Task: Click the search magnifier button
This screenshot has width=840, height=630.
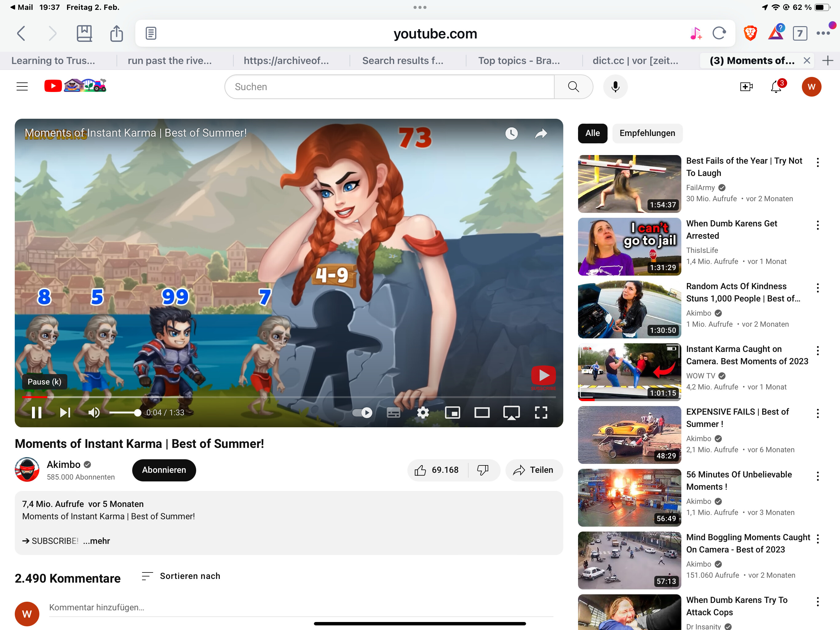Action: (573, 87)
